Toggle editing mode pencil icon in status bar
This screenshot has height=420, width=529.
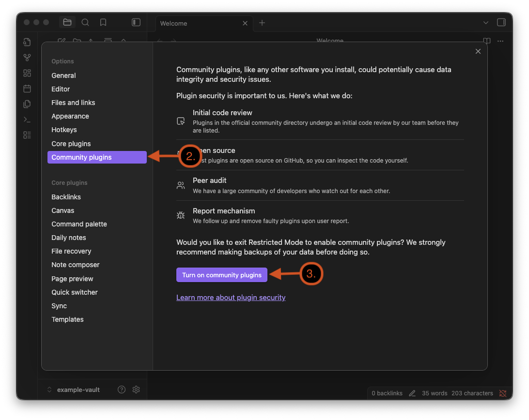[x=412, y=393]
